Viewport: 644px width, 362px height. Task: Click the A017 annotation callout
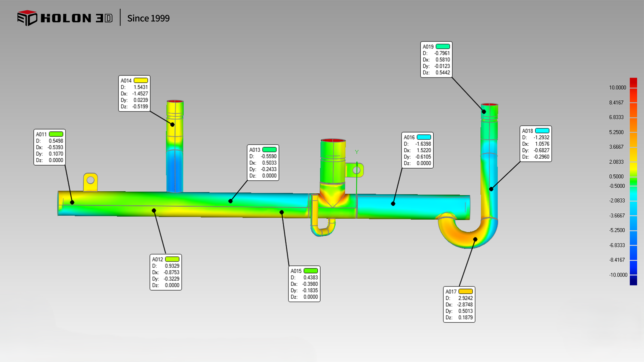pos(459,304)
